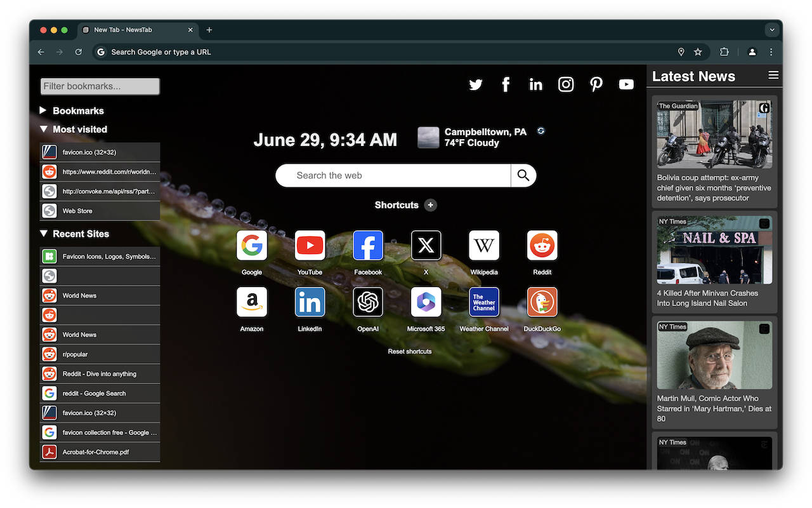Open the Latest News hamburger menu

pos(773,75)
